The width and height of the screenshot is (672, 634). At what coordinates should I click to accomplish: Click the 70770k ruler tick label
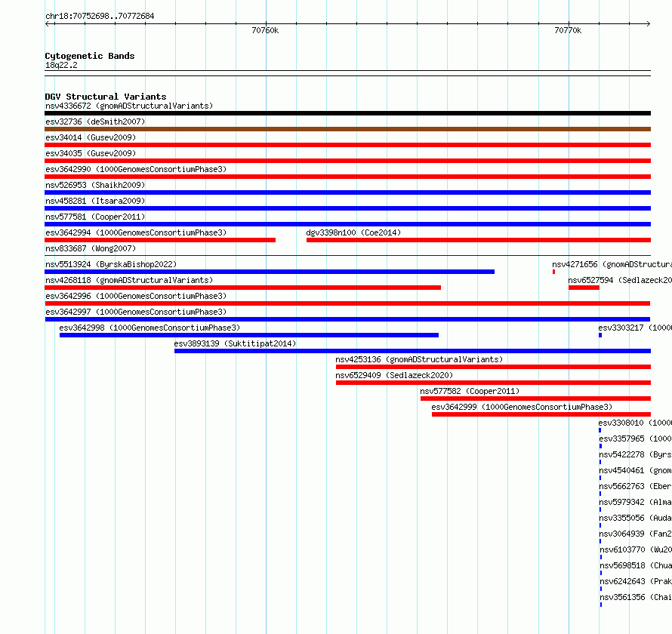pyautogui.click(x=568, y=30)
